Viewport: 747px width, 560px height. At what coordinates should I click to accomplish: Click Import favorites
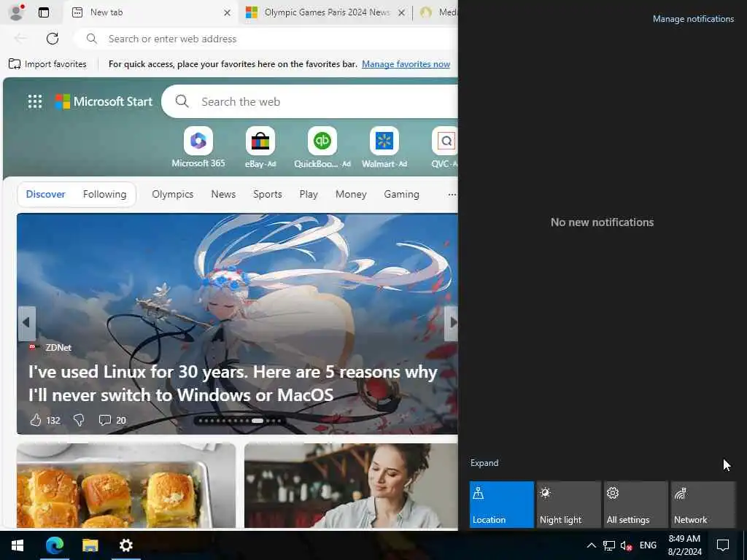click(x=47, y=64)
